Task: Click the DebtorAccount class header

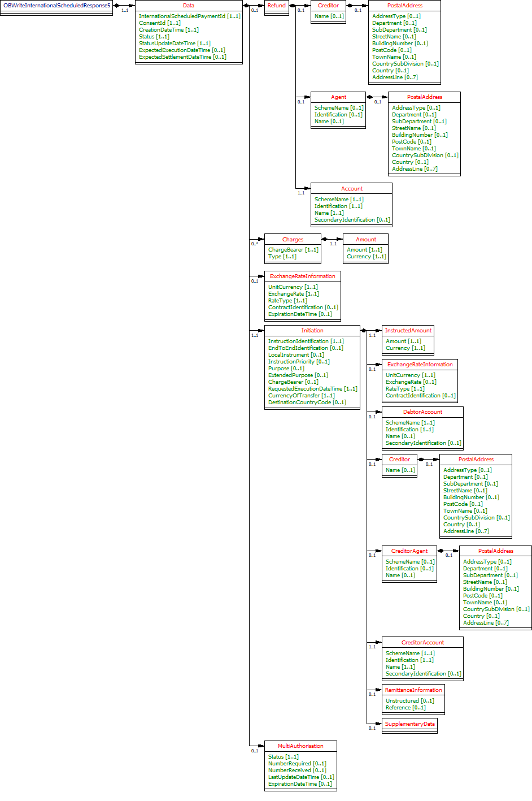Action: tap(422, 412)
